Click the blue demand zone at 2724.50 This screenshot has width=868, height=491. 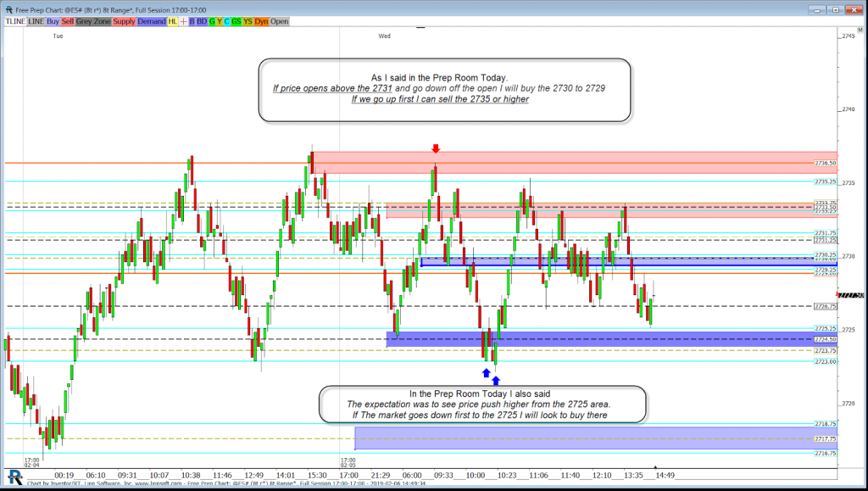[612, 339]
